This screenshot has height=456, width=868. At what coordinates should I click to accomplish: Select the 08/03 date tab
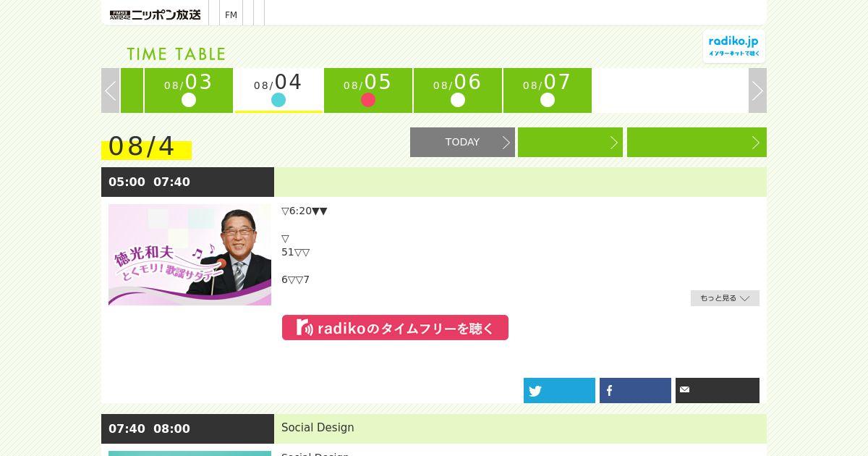[x=189, y=90]
